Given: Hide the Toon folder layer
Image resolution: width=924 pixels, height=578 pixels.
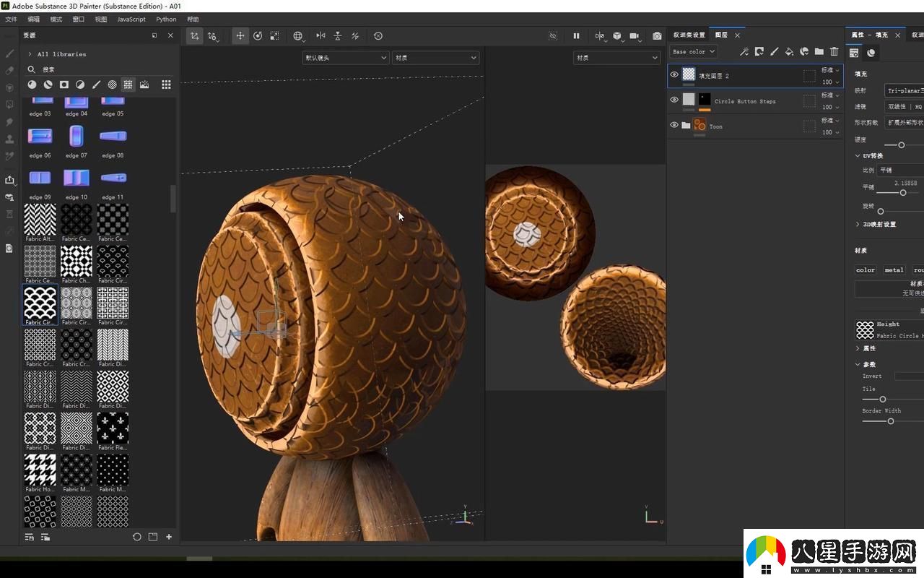Looking at the screenshot, I should [674, 125].
